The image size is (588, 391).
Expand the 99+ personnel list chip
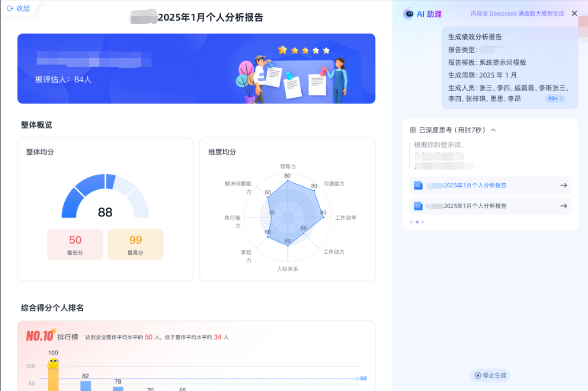pyautogui.click(x=555, y=99)
